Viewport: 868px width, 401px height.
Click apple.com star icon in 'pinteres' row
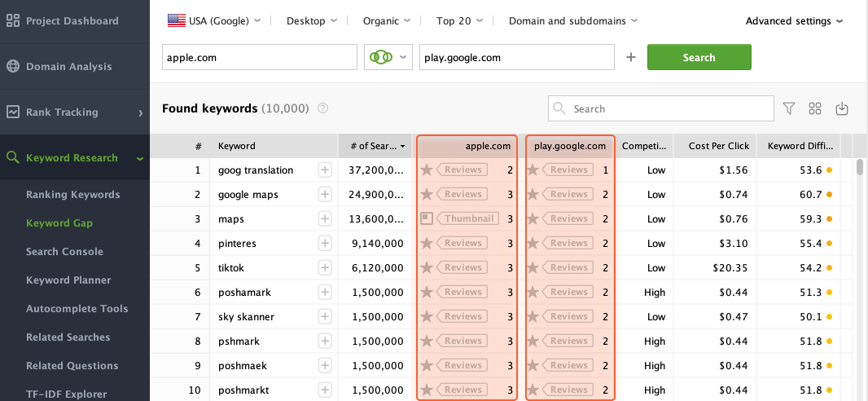coord(426,243)
